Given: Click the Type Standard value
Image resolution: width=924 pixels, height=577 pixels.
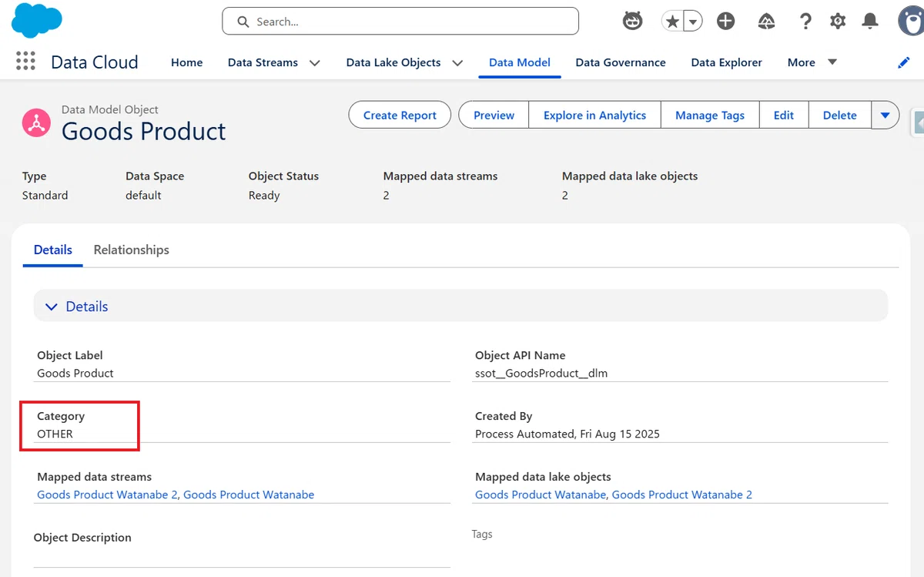Looking at the screenshot, I should tap(45, 195).
